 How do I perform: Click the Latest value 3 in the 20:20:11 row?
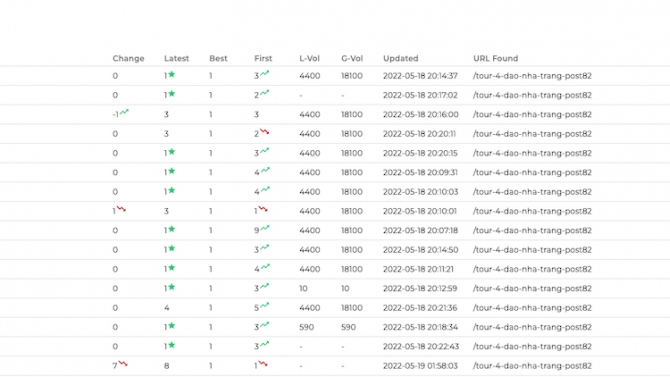point(167,134)
